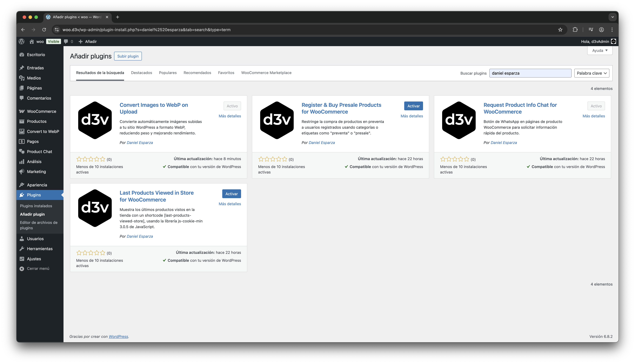Screen dimensions: 635x364
Task: Open Product Chat in the sidebar
Action: pos(40,151)
